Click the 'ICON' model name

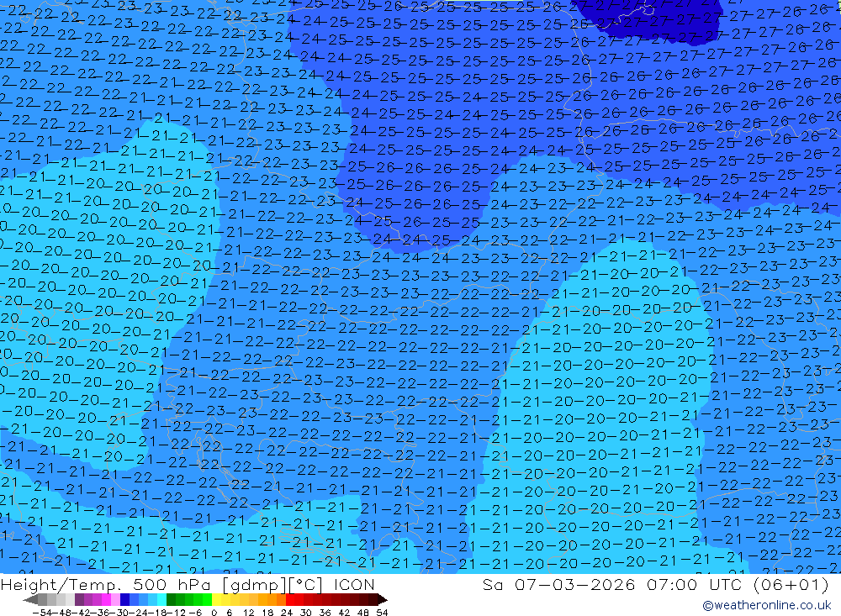[354, 585]
